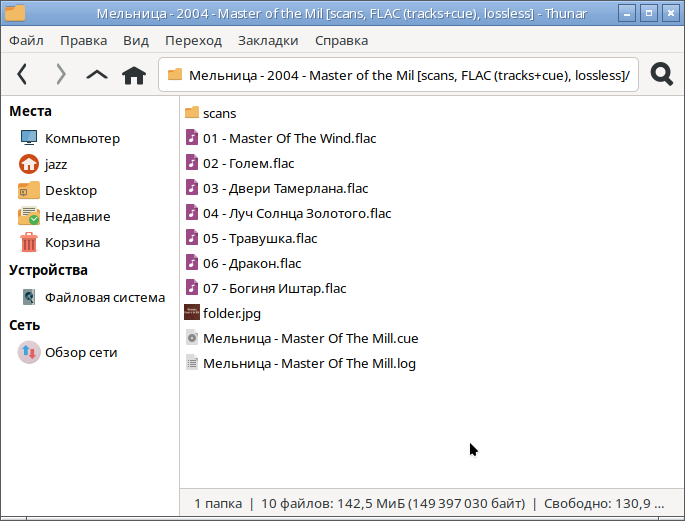Select file name 01 - Master Of The Wind.flac
685x521 pixels.
pyautogui.click(x=289, y=138)
